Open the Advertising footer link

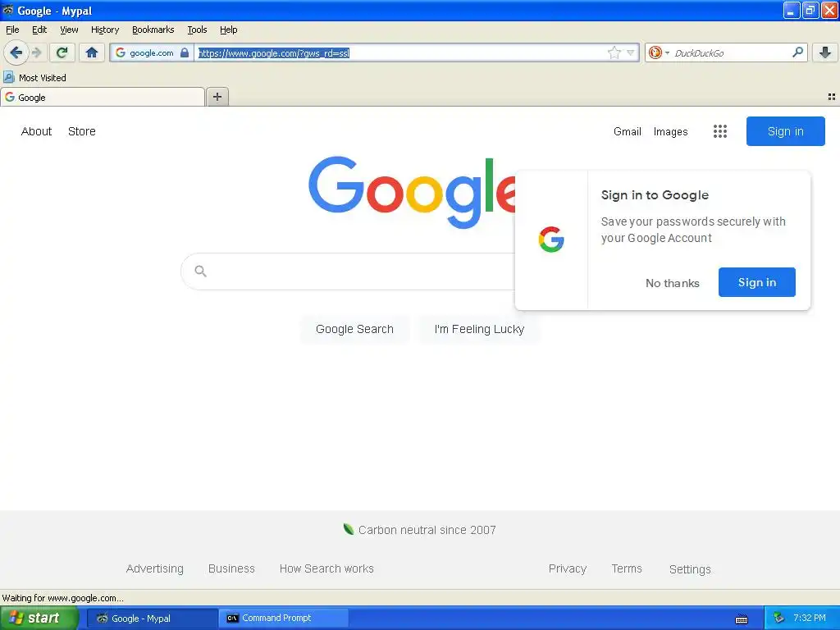click(155, 568)
